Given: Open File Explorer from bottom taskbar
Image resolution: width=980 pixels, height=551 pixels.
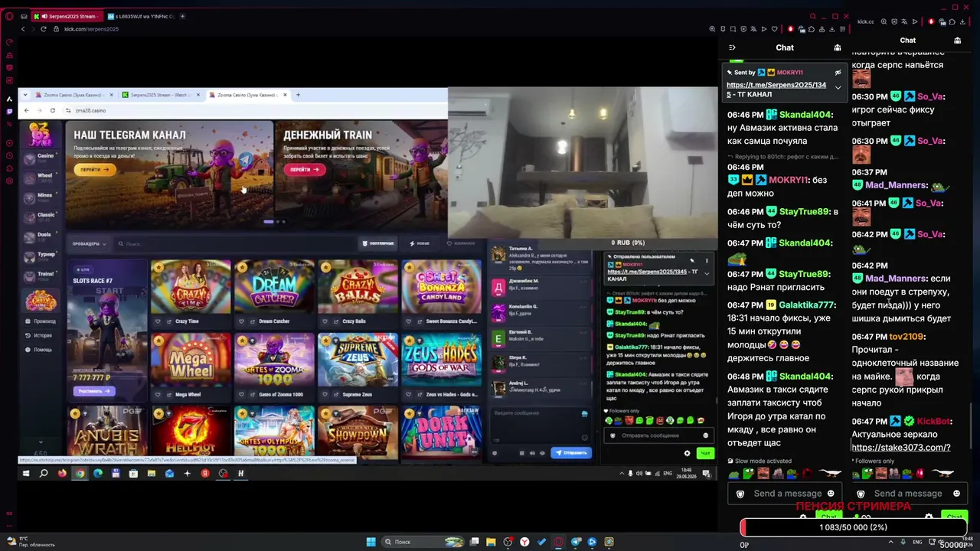Looking at the screenshot, I should [x=491, y=542].
